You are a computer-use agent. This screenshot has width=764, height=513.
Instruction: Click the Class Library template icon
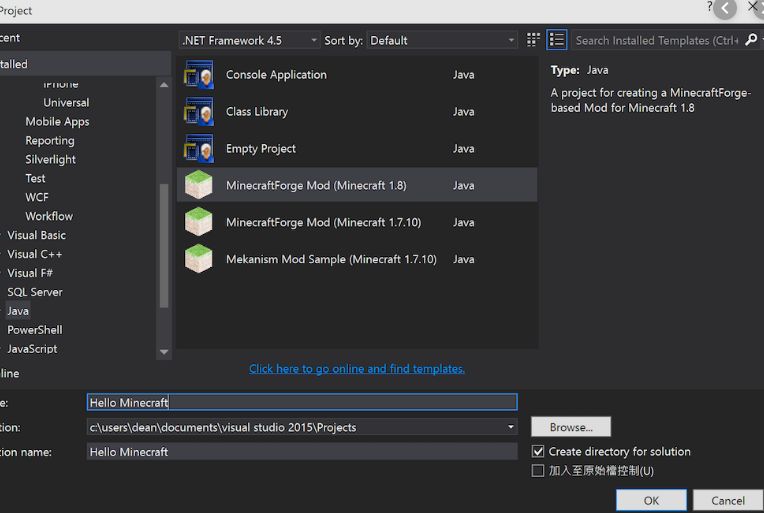(199, 112)
